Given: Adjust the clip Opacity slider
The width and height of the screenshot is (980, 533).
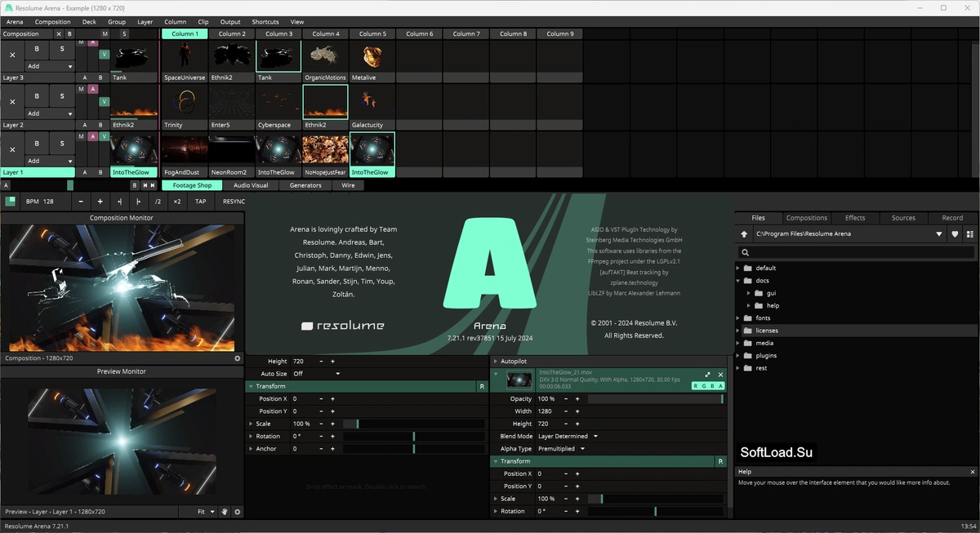Looking at the screenshot, I should pos(656,399).
